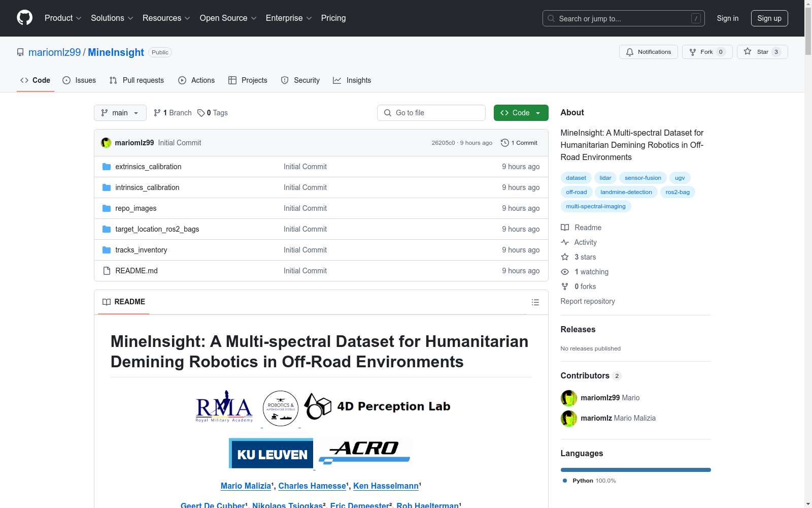Open the Pricing page
This screenshot has height=508, width=812.
point(333,18)
